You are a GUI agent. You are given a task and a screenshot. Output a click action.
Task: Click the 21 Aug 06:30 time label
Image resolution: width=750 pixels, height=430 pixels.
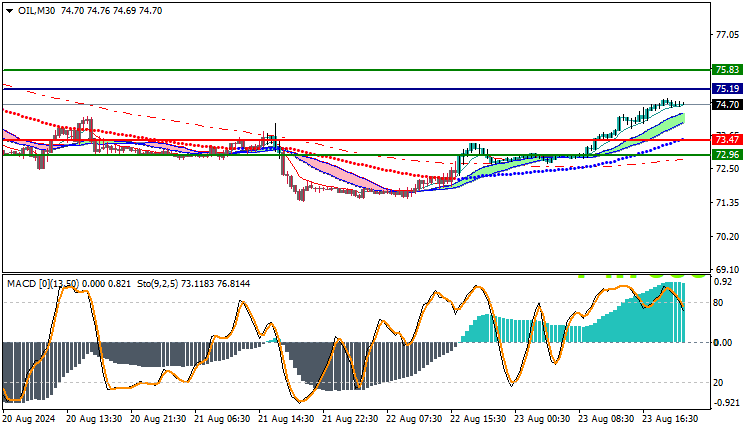[222, 419]
